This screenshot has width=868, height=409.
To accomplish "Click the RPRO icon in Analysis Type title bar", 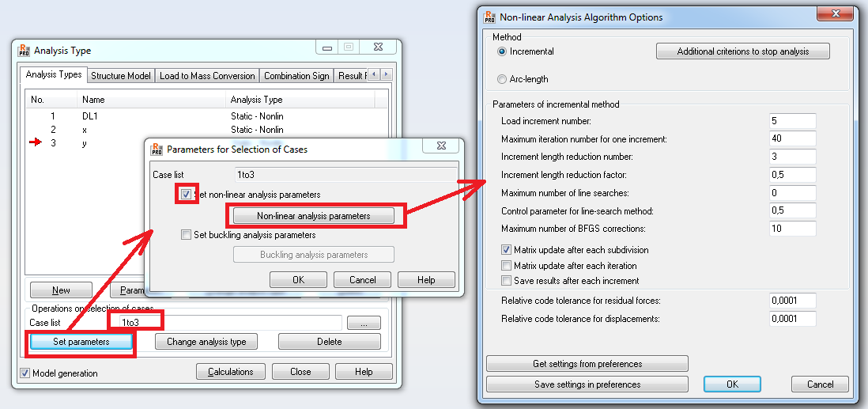I will (23, 51).
